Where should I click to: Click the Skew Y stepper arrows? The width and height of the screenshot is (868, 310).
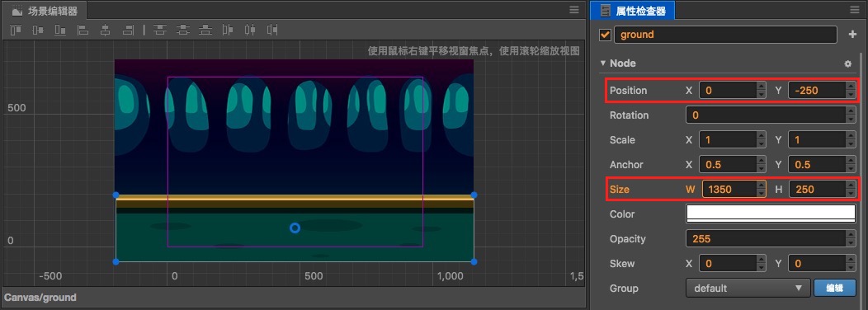tap(851, 264)
